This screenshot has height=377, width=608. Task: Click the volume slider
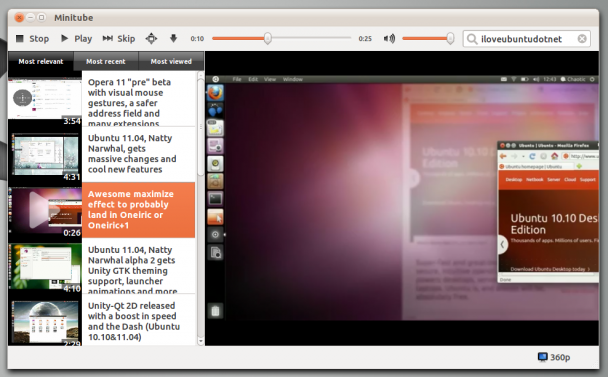pos(428,38)
